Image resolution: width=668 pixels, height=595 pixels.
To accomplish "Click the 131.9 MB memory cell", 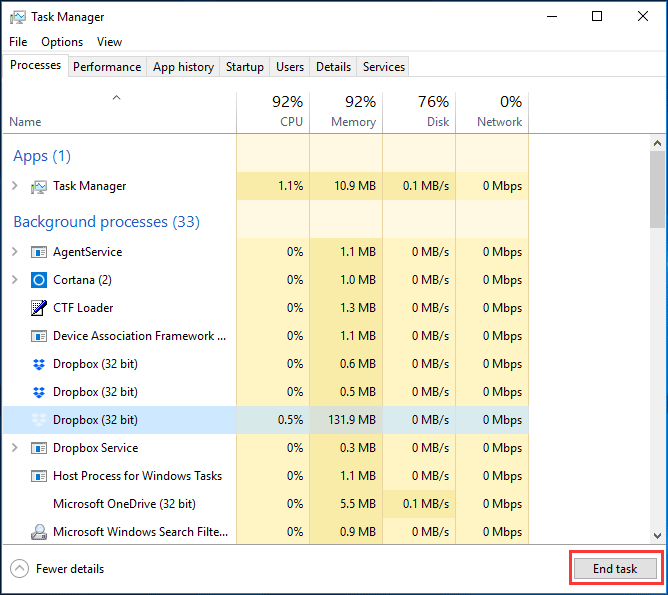I will [x=346, y=420].
